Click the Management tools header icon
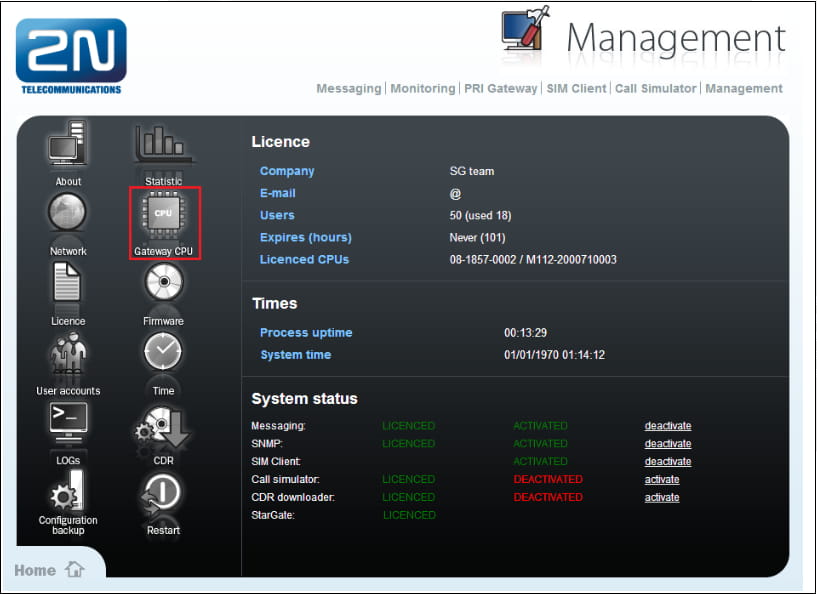817x595 pixels. [525, 29]
